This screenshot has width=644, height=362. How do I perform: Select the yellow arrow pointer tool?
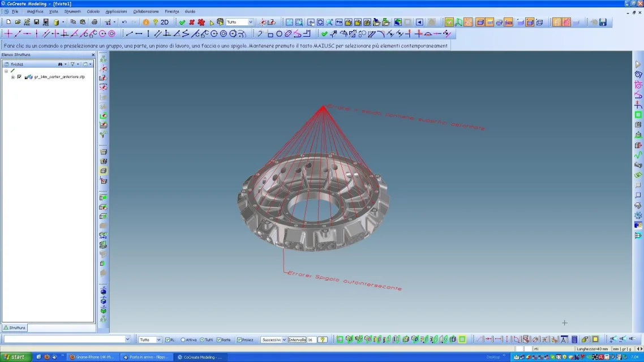point(212,23)
